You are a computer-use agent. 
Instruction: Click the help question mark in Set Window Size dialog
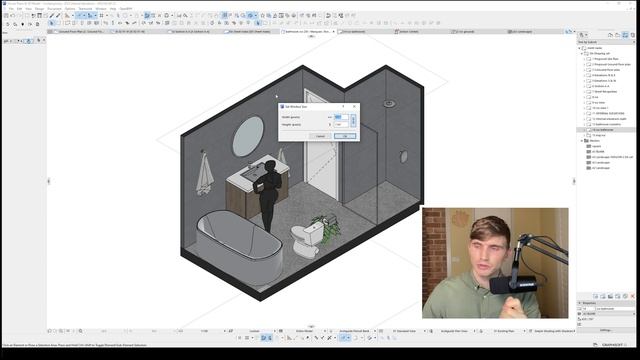pyautogui.click(x=343, y=106)
